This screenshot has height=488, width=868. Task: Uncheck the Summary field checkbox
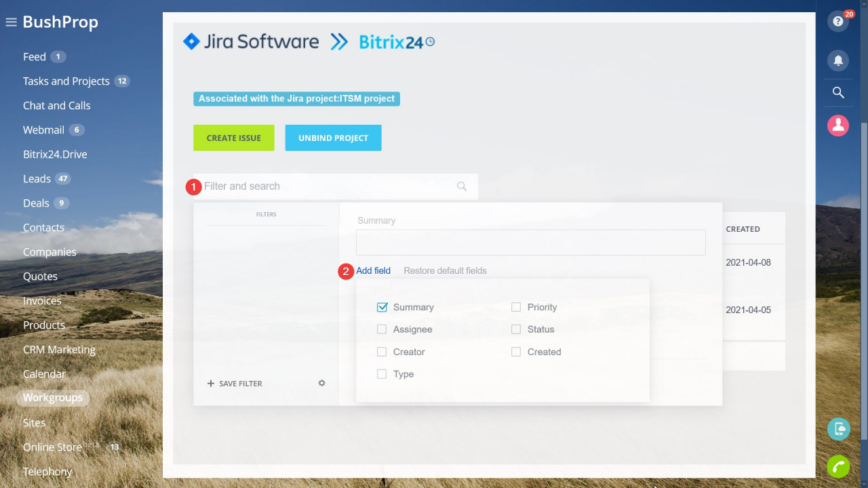[x=382, y=307]
